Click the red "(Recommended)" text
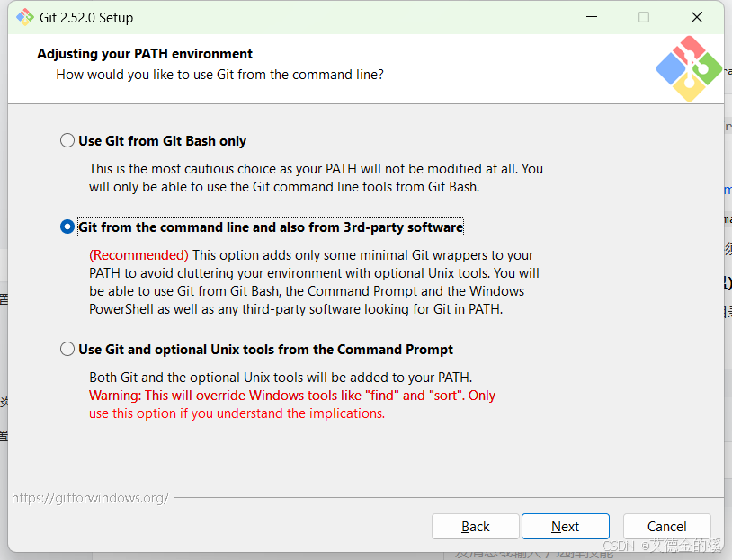The width and height of the screenshot is (732, 560). (x=138, y=255)
